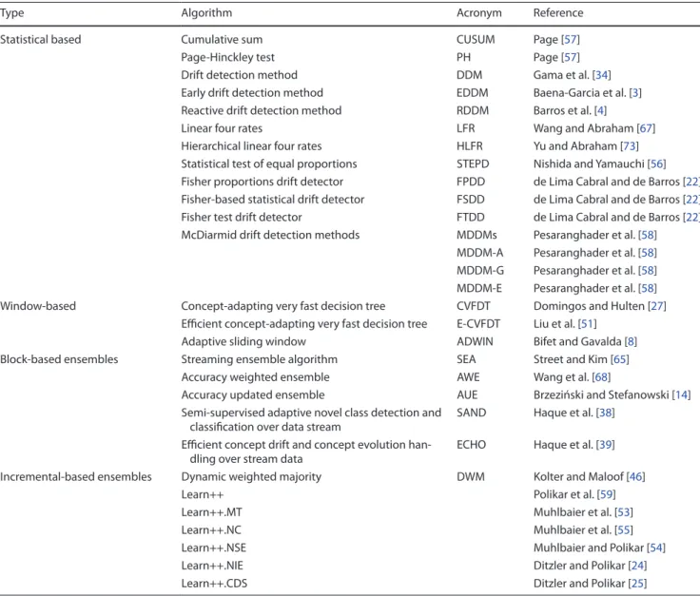Click the 'Accuracy updated ensemble' cell
The height and width of the screenshot is (596, 700).
253,395
